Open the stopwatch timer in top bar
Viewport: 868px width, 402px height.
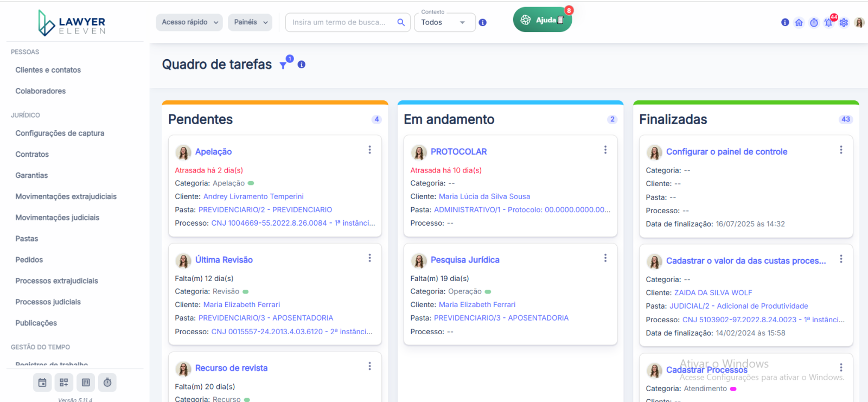click(814, 23)
